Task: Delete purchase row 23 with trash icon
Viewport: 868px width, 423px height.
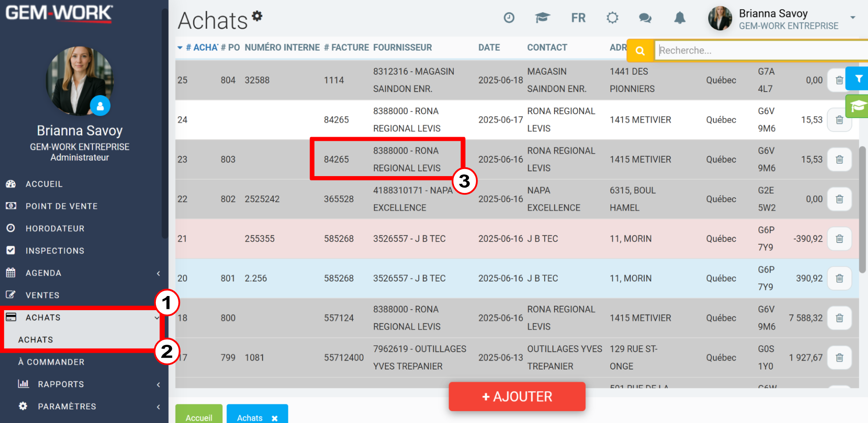Action: (x=839, y=159)
